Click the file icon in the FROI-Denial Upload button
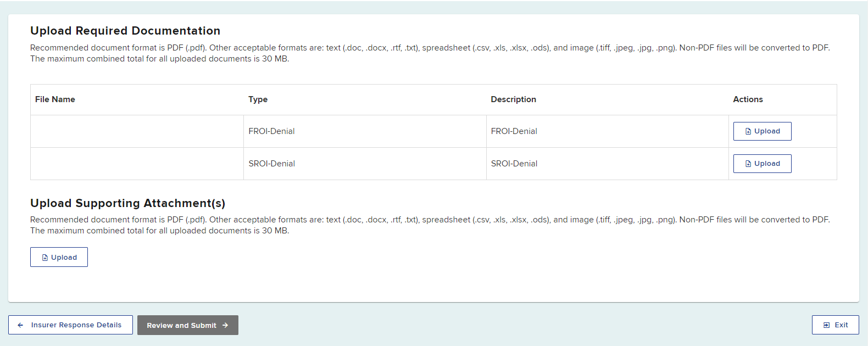 (748, 131)
